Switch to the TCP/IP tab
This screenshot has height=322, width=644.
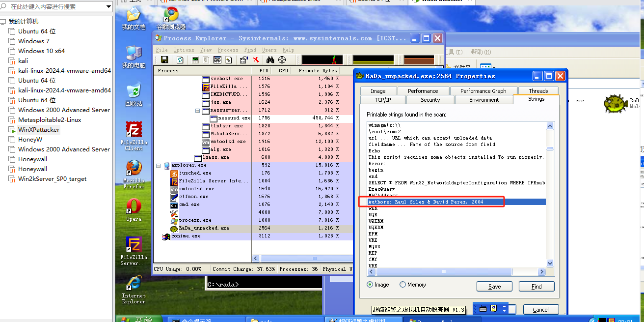(383, 100)
